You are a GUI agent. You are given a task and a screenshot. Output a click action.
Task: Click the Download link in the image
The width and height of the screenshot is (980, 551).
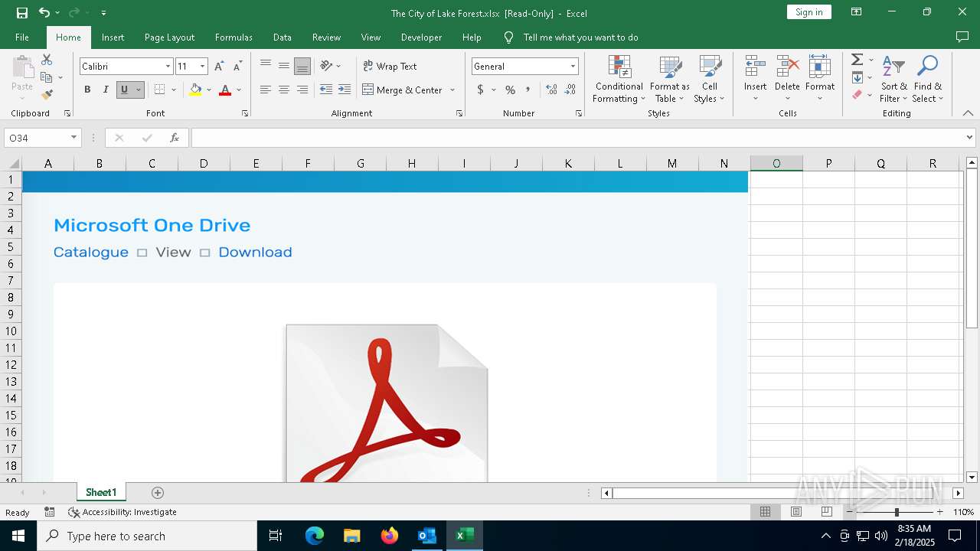pos(255,252)
